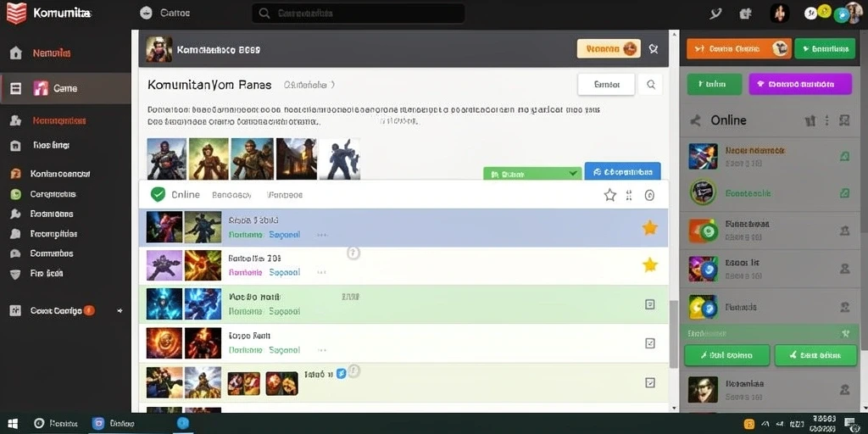Click the pin icon on green panel header
The height and width of the screenshot is (434, 868).
(x=845, y=334)
